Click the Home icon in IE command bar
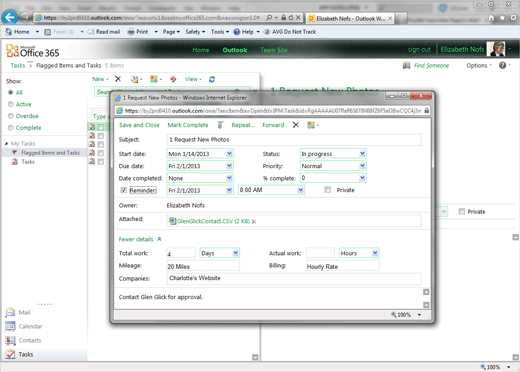Image resolution: width=520 pixels, height=372 pixels. click(x=9, y=32)
